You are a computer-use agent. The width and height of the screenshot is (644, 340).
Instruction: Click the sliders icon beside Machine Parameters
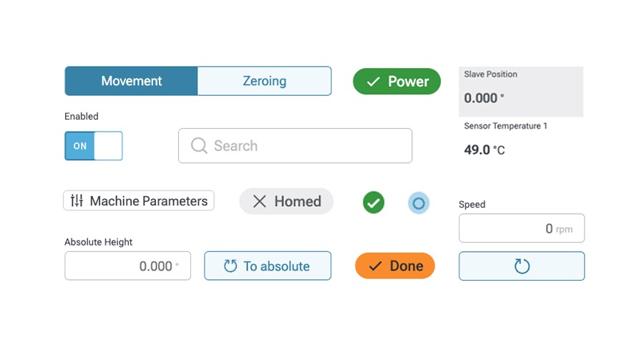(x=77, y=201)
